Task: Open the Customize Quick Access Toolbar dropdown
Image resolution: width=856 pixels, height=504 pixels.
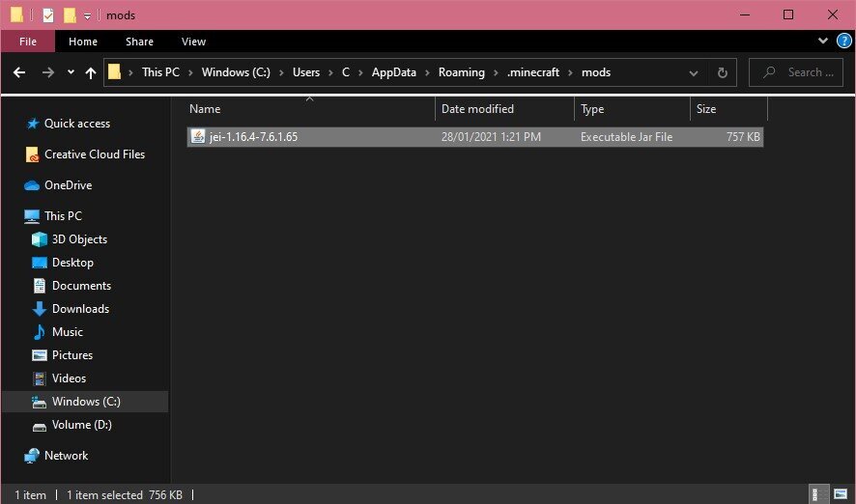Action: [x=87, y=16]
